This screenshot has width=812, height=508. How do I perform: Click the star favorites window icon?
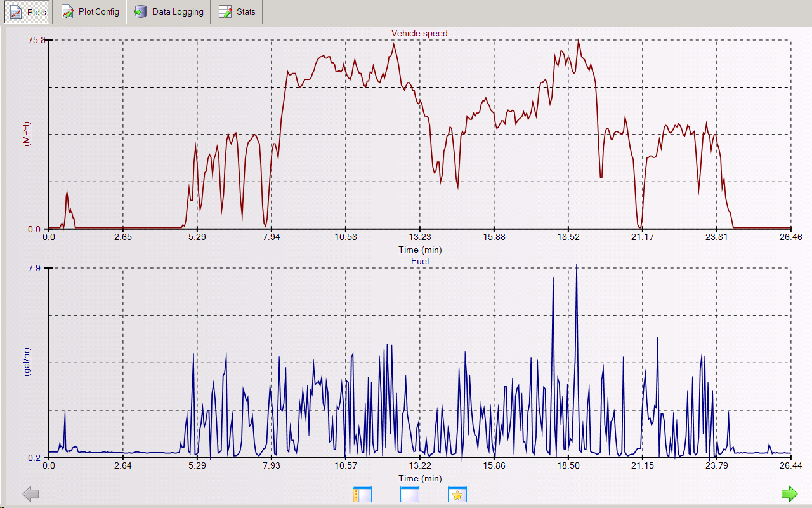457,494
